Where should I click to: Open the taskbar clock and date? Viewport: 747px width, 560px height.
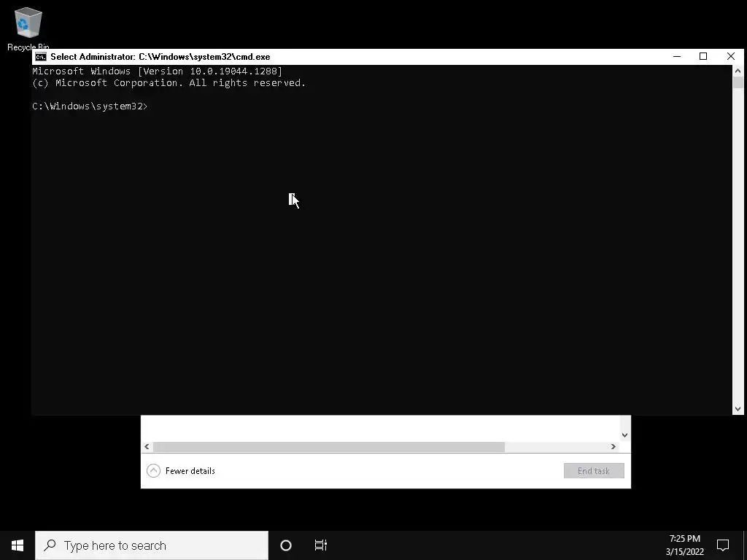coord(684,545)
